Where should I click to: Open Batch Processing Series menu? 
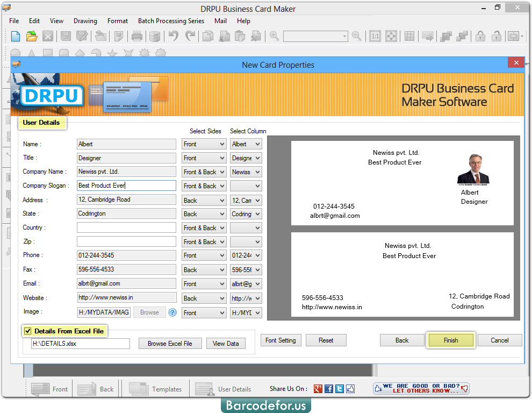(171, 21)
